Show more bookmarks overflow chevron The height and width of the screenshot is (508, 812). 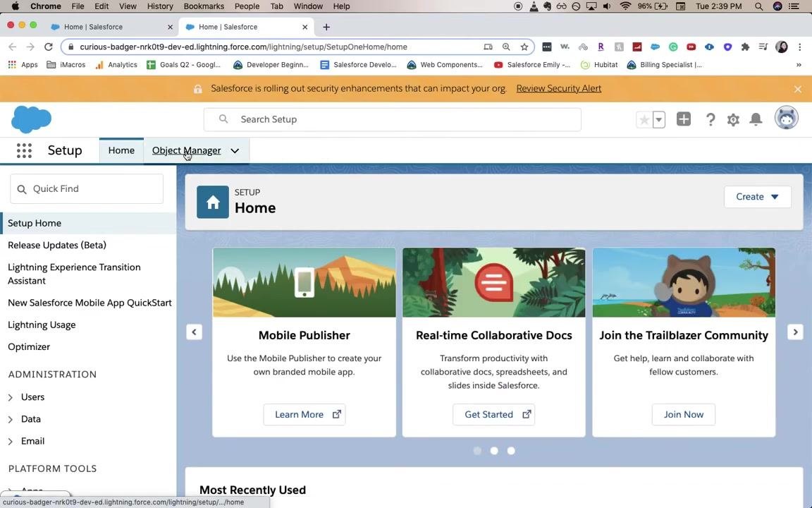pyautogui.click(x=799, y=65)
